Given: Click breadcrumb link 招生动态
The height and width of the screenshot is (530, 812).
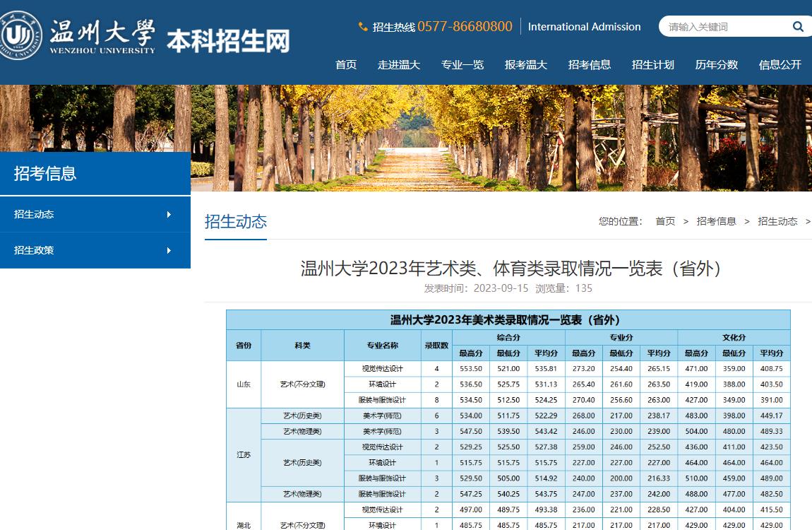Looking at the screenshot, I should click(x=777, y=221).
